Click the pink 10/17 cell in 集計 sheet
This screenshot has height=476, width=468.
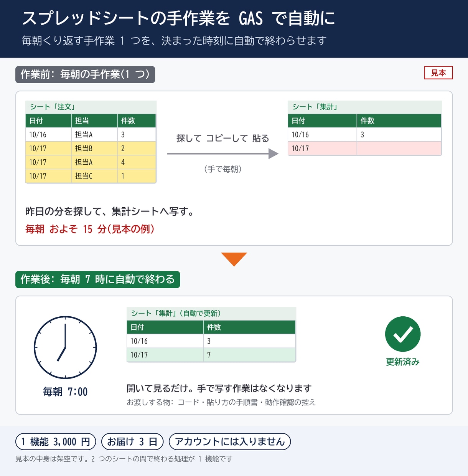[x=322, y=148]
